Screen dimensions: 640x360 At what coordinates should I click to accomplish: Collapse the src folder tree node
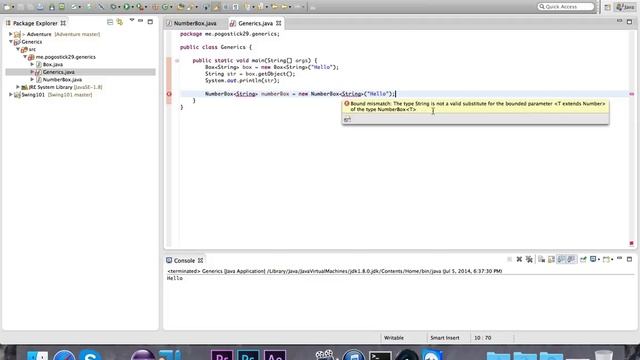[18, 49]
